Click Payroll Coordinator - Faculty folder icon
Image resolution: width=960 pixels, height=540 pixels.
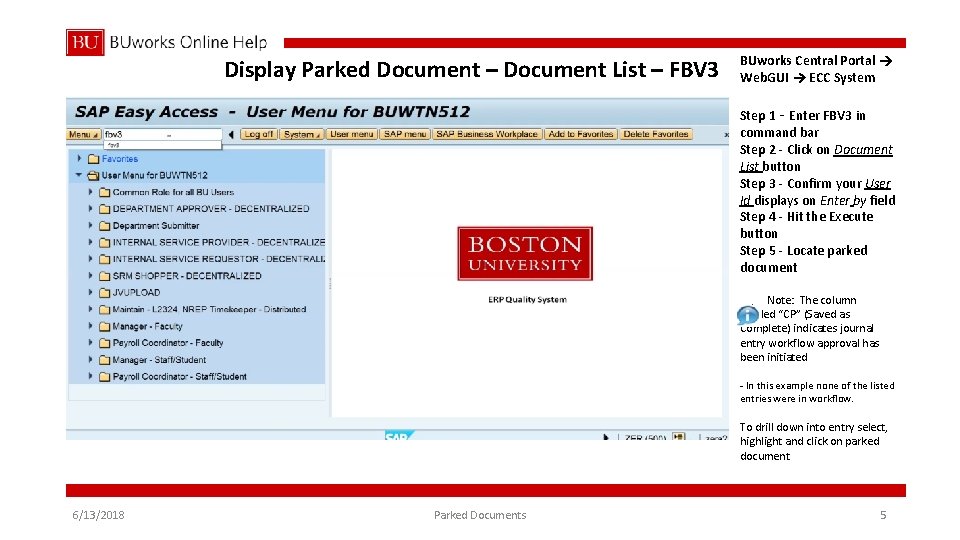[105, 343]
